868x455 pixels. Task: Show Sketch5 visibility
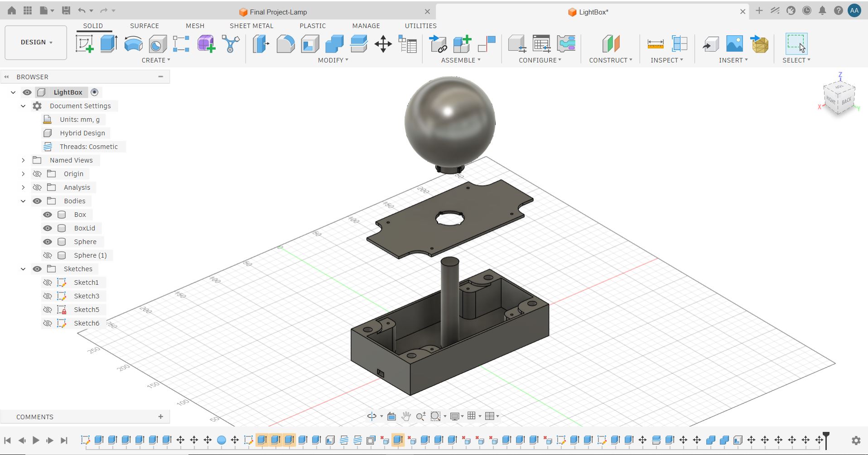point(48,310)
